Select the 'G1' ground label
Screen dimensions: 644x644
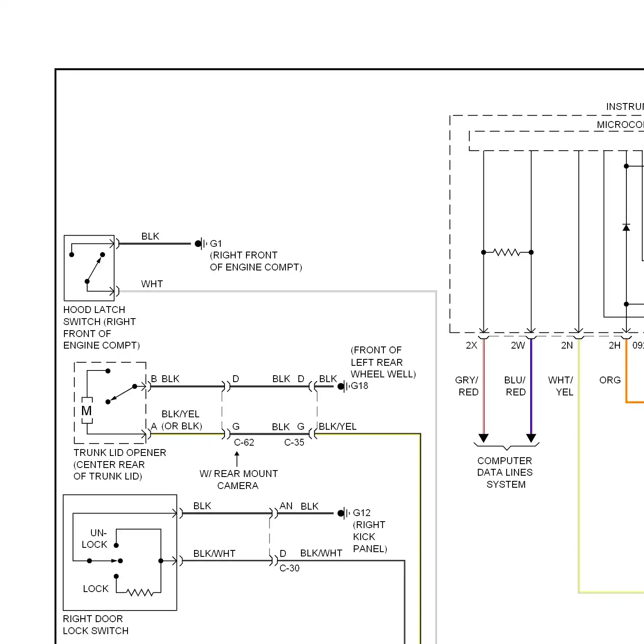(216, 243)
